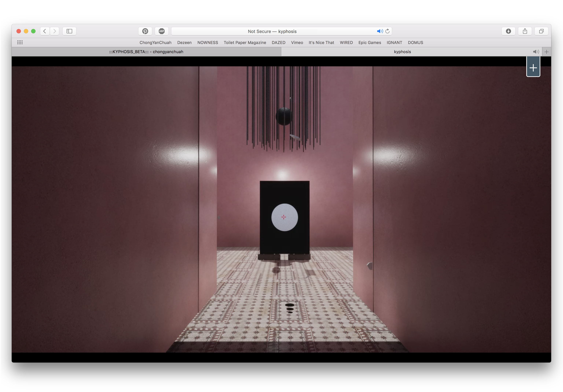Expand the blue plus panel button
This screenshot has width=563, height=392.
[x=533, y=68]
